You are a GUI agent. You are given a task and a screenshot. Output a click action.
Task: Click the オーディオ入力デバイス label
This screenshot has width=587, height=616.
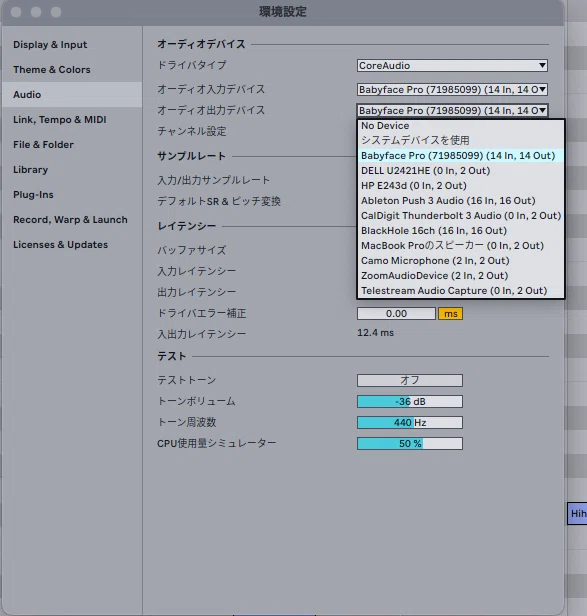click(x=211, y=89)
